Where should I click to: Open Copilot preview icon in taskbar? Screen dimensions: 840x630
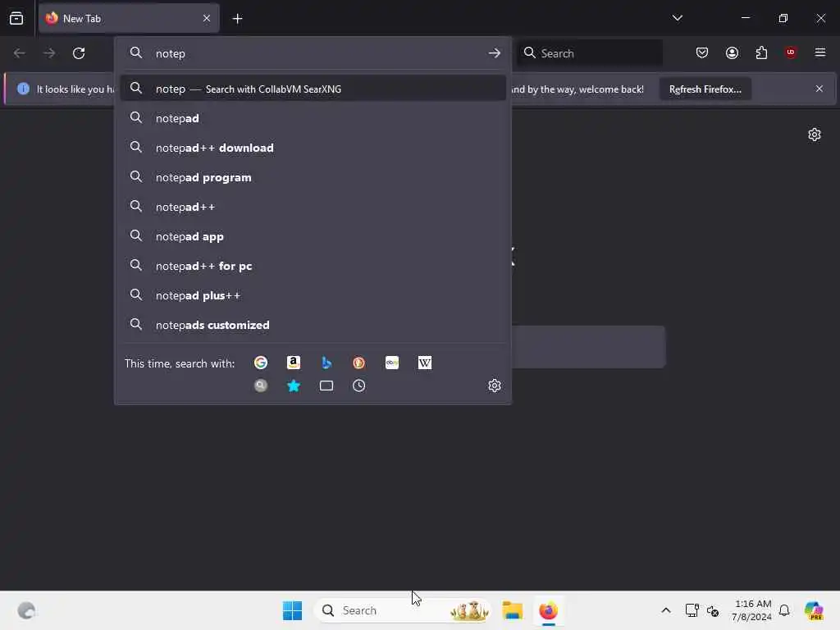point(813,610)
